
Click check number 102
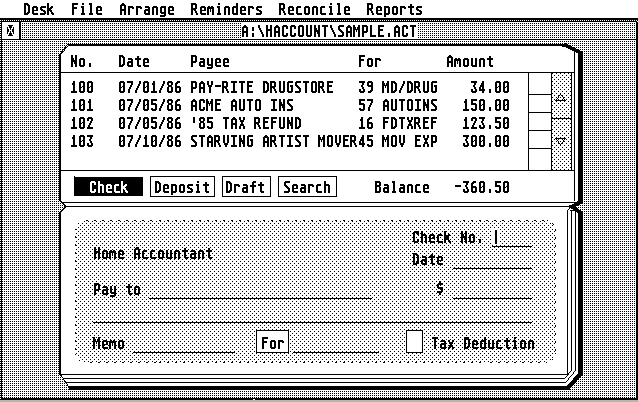[x=82, y=123]
